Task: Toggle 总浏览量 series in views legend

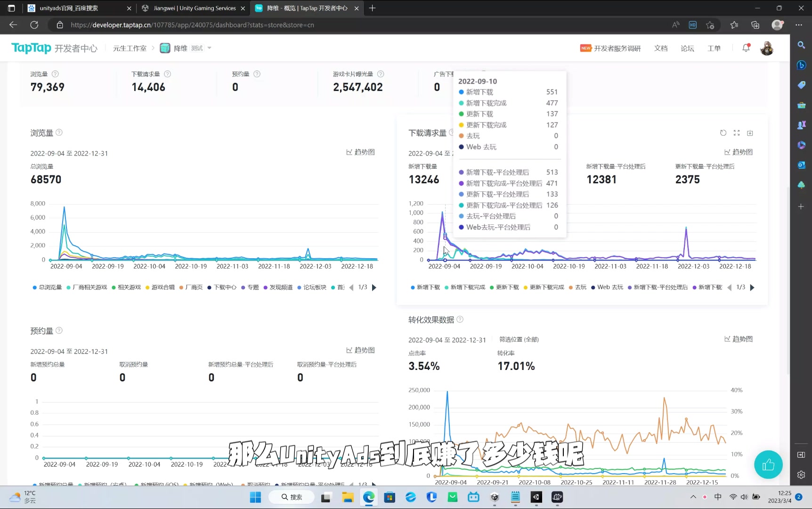Action: point(47,287)
